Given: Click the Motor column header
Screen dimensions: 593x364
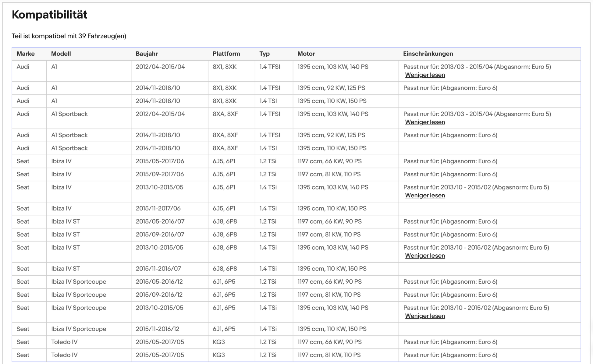Looking at the screenshot, I should (306, 54).
